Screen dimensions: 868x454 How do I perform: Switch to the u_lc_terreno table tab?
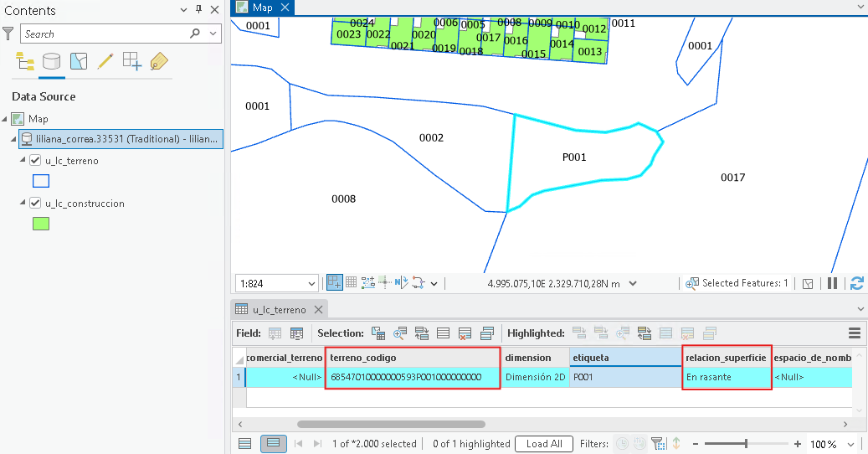(x=279, y=309)
